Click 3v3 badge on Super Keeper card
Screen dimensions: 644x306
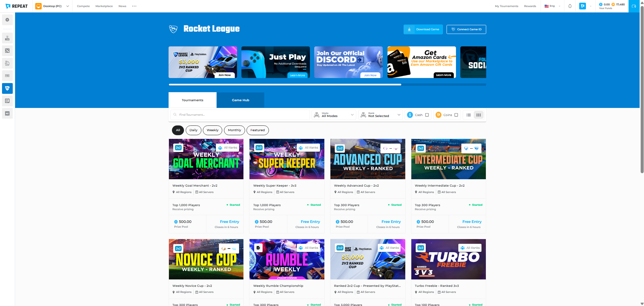pos(259,148)
